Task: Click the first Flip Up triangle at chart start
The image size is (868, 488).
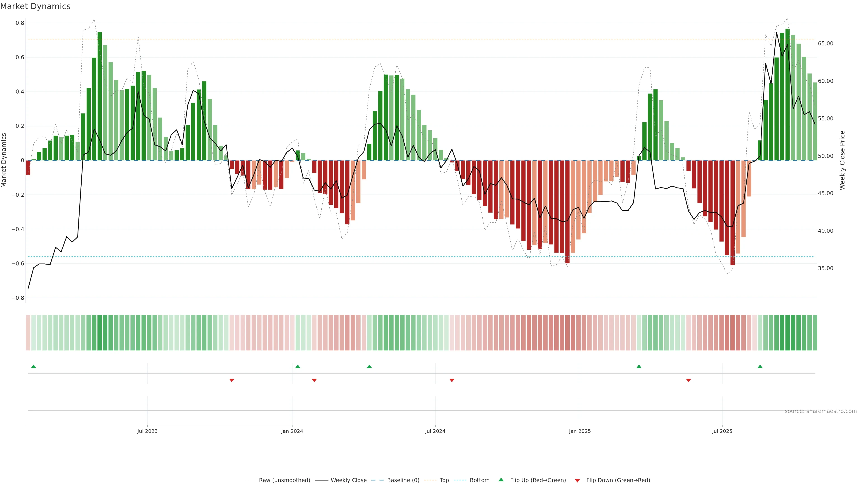Action: tap(33, 366)
